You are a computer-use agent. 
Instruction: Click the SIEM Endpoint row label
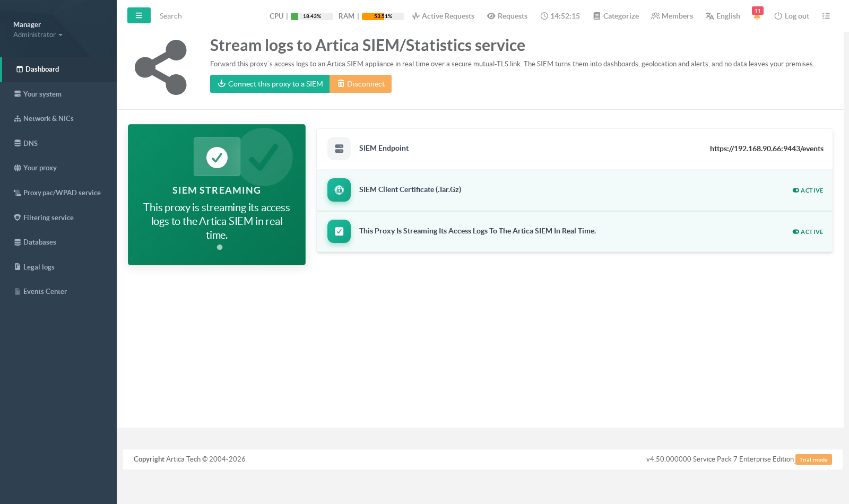384,148
